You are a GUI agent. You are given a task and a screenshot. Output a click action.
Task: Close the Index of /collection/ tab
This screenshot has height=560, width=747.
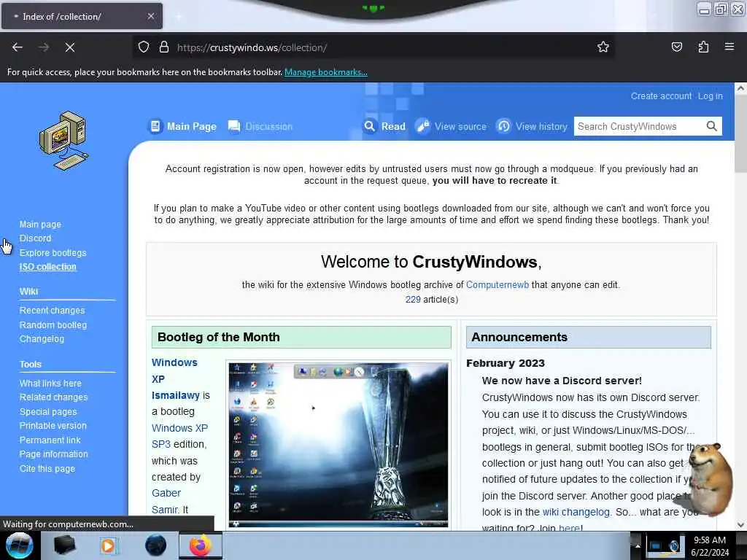(151, 16)
